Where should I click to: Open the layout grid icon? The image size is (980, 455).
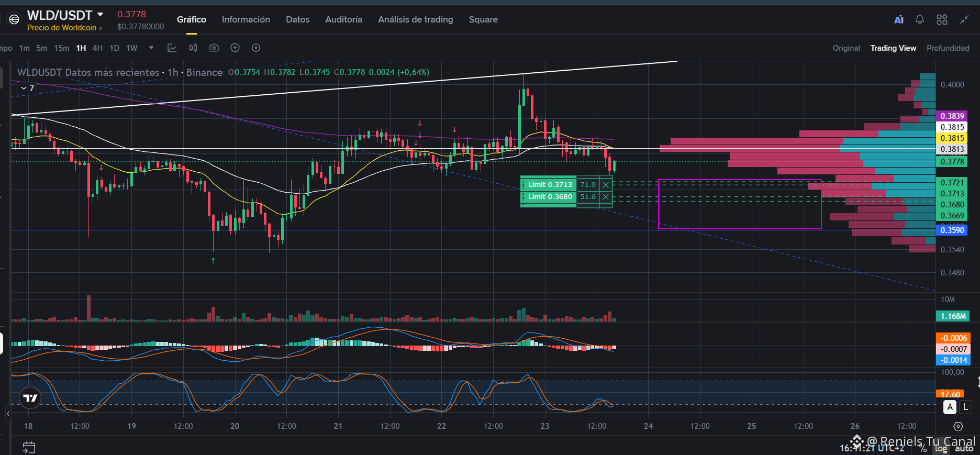pos(942,20)
